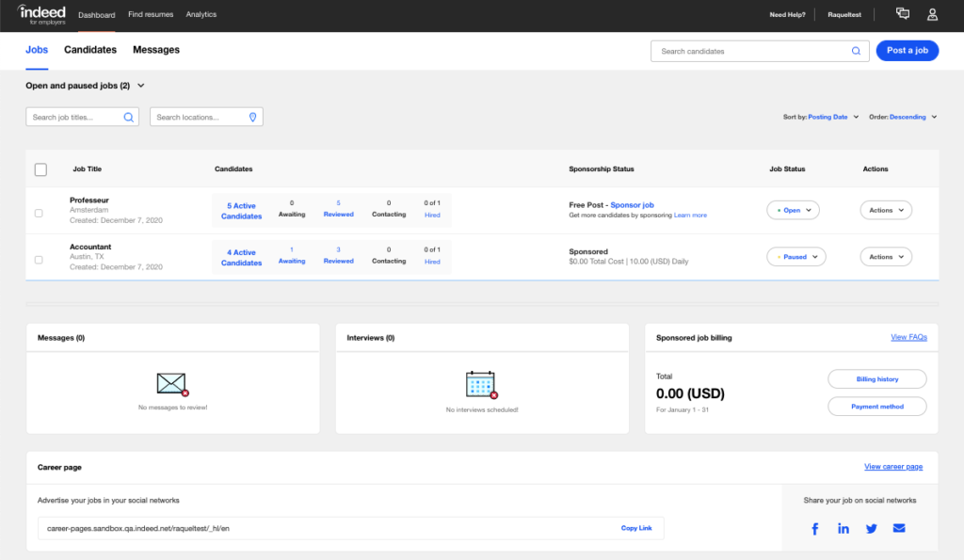Screen dimensions: 964x560
Task: Share the job on Facebook
Action: [814, 528]
